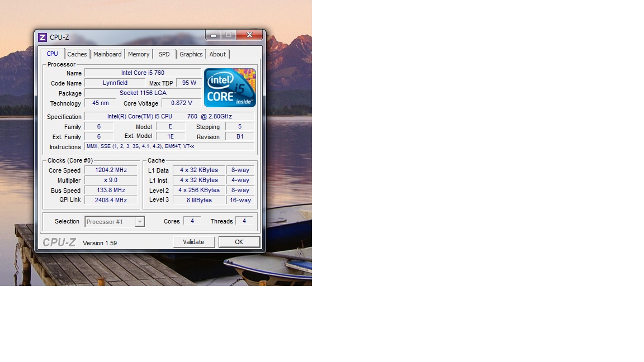Click the Multiplier value x 9.0
Image resolution: width=644 pixels, height=362 pixels.
tap(111, 180)
